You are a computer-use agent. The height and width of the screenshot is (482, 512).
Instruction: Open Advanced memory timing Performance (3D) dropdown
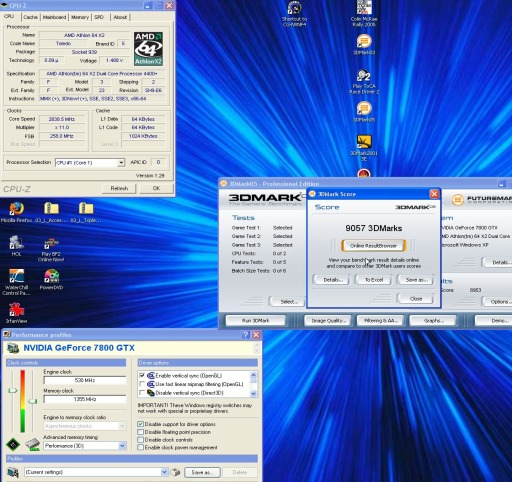click(x=122, y=446)
